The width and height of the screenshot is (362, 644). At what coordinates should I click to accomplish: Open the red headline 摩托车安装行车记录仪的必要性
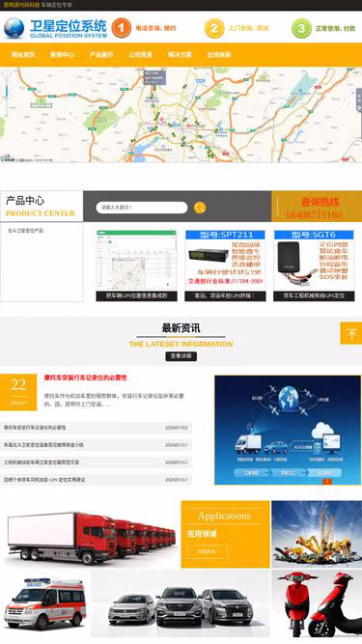pyautogui.click(x=85, y=378)
